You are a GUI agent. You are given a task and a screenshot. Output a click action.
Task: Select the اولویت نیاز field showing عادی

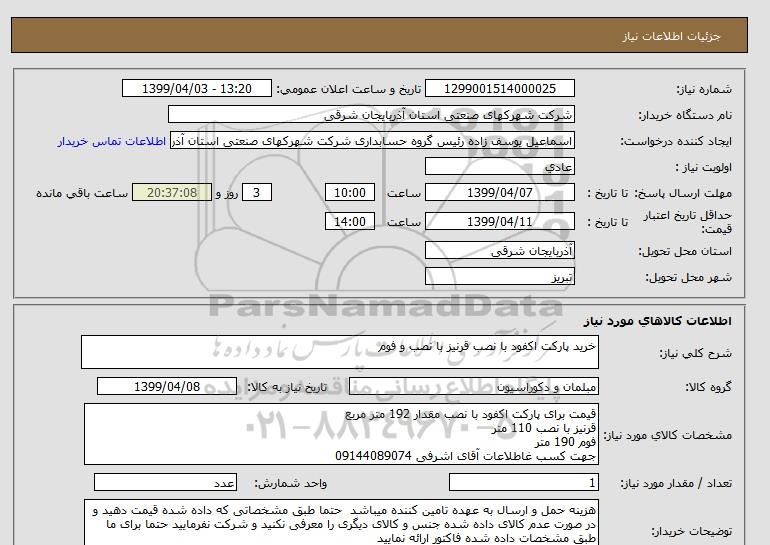[501, 167]
